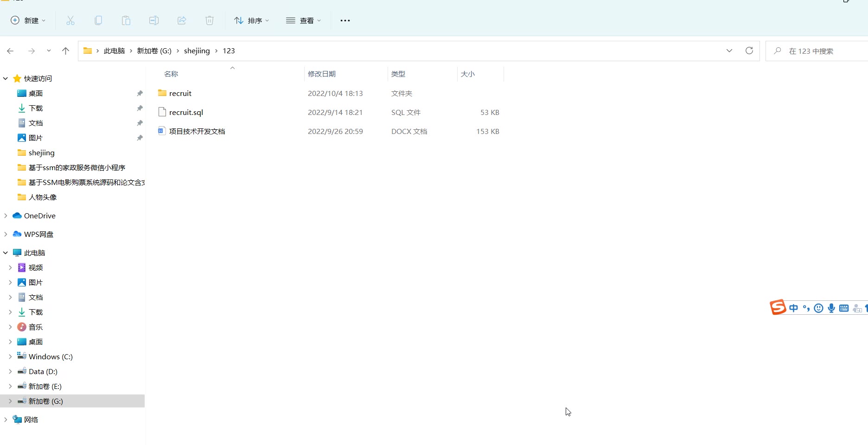Expand Windows (C:) drive in sidebar

pos(10,356)
